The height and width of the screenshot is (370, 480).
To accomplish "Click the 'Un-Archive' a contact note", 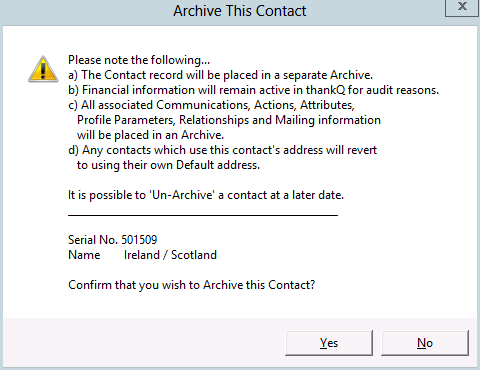I will point(206,195).
